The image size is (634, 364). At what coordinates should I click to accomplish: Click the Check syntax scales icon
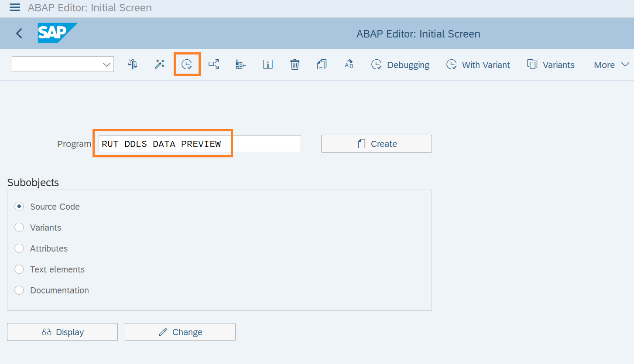(133, 65)
